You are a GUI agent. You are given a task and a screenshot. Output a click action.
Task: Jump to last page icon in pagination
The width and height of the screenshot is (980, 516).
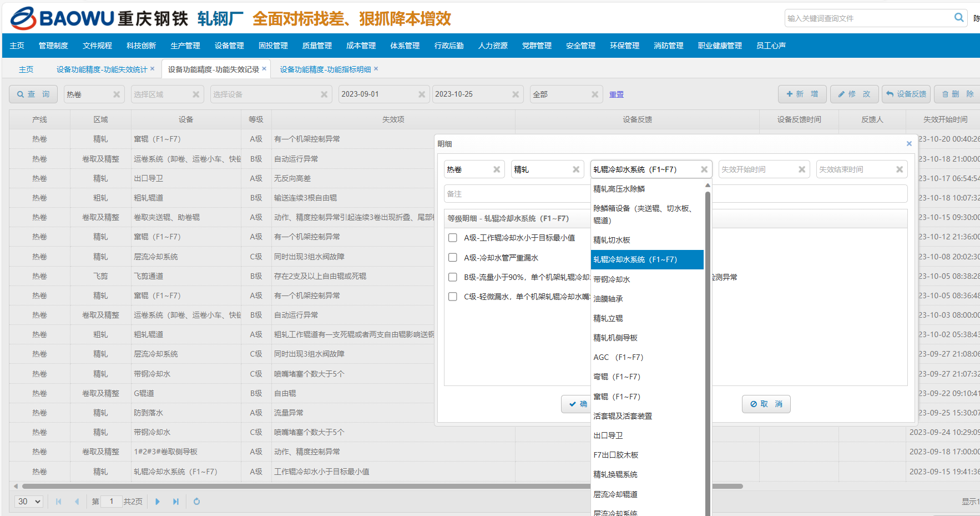pos(176,502)
